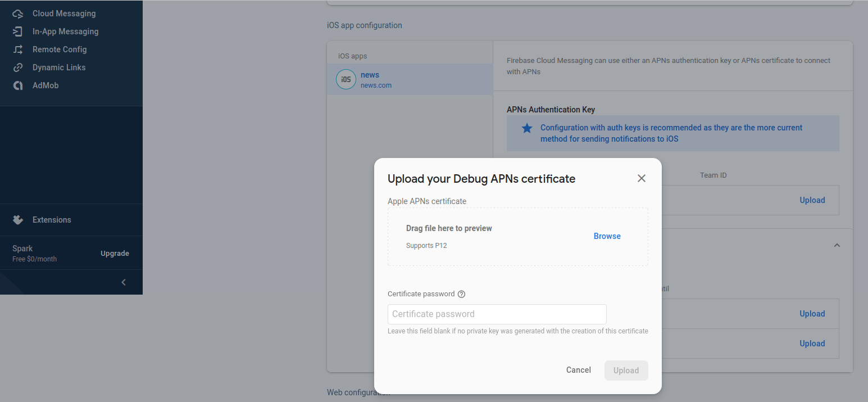868x402 pixels.
Task: Click the AdMob logo icon
Action: [18, 85]
